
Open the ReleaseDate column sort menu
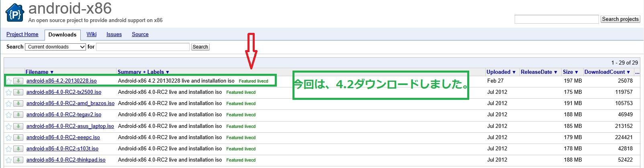539,72
